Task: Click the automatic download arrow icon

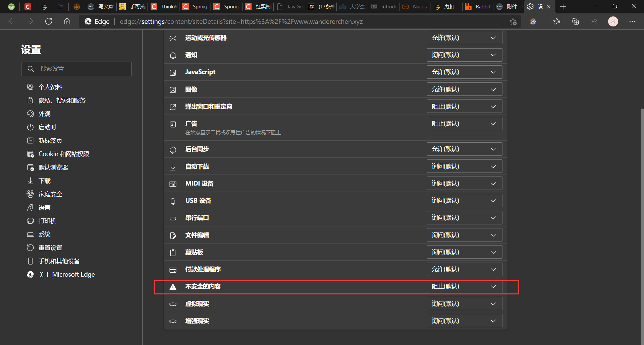Action: [173, 167]
